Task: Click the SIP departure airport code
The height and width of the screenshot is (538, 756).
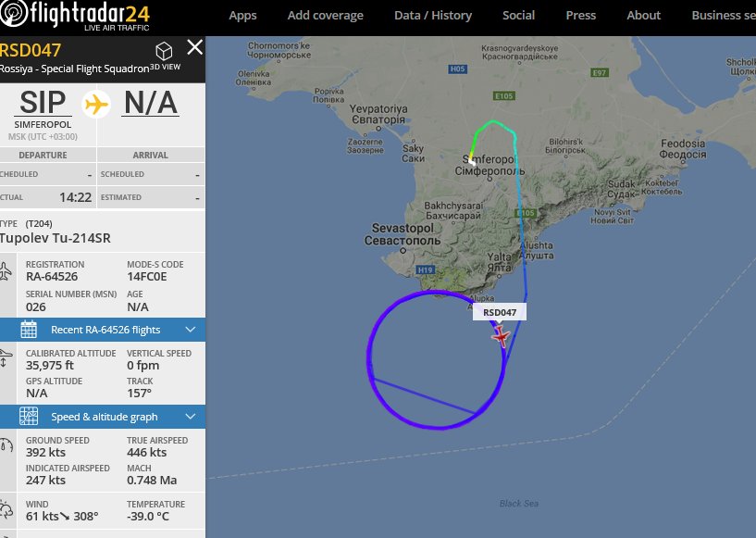Action: pyautogui.click(x=43, y=102)
